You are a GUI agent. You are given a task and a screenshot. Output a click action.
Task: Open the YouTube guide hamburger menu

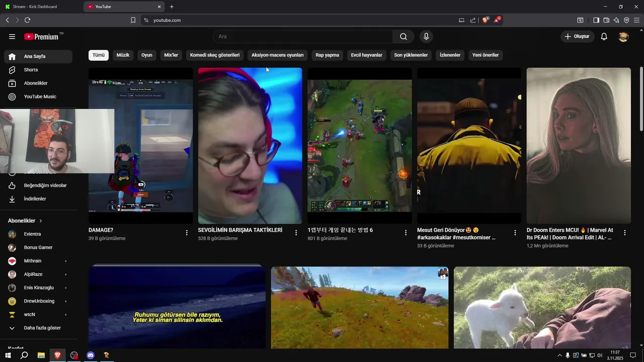[x=12, y=37]
